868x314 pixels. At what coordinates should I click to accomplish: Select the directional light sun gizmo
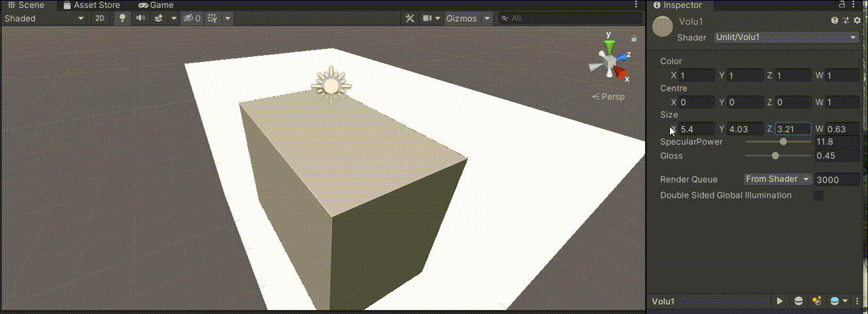pyautogui.click(x=332, y=86)
